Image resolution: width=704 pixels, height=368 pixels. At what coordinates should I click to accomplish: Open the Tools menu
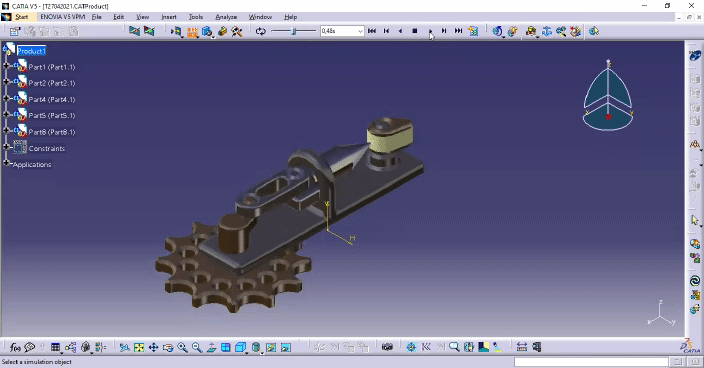click(196, 17)
